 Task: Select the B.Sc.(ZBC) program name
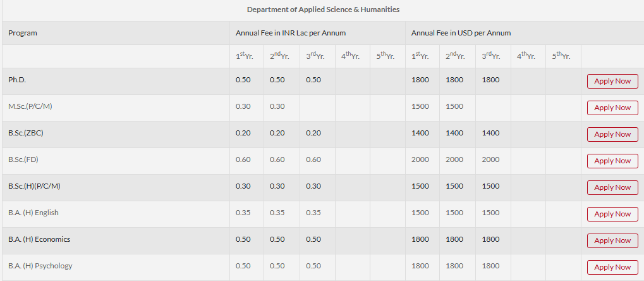(x=26, y=133)
